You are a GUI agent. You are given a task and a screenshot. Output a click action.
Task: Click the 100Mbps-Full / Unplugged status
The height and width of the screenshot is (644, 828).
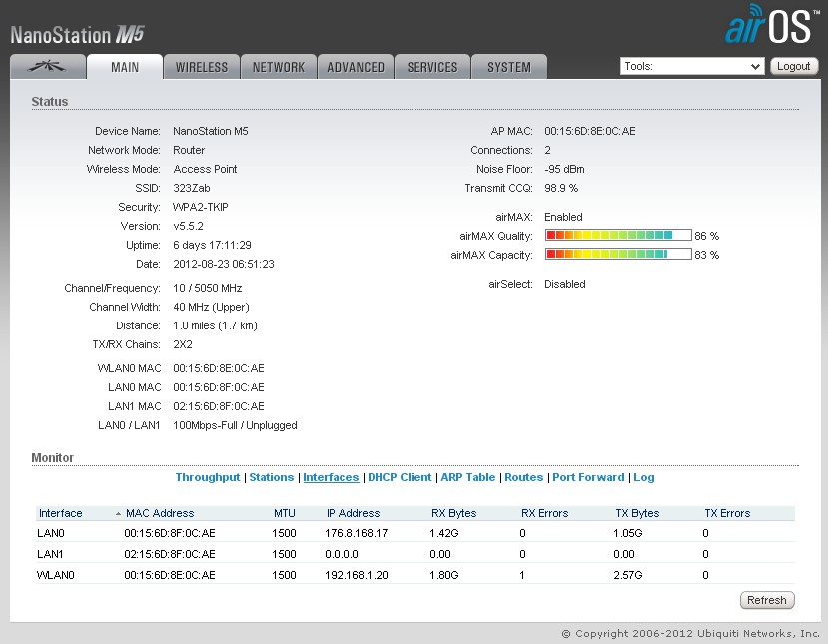tap(235, 425)
